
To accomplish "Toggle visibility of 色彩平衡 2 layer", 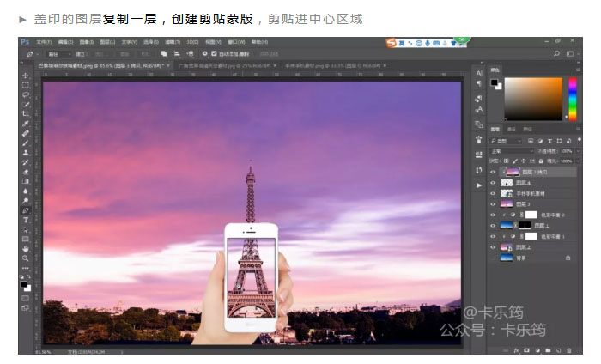I will [493, 215].
